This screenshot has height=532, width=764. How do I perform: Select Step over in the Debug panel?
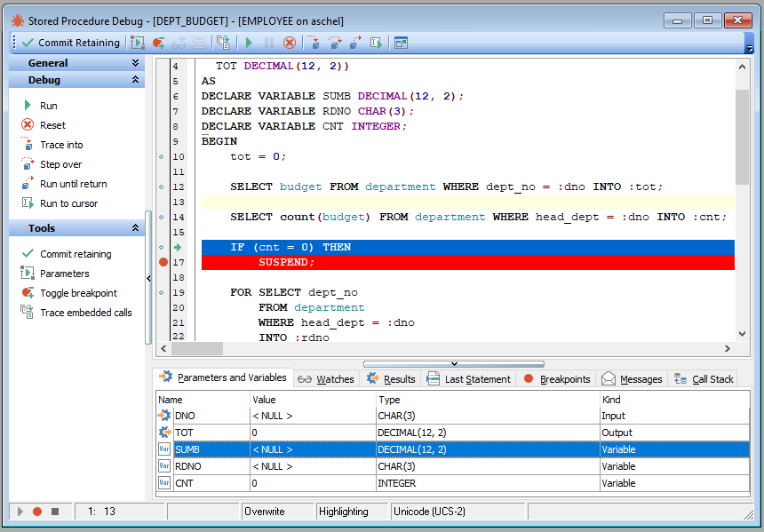pyautogui.click(x=53, y=163)
